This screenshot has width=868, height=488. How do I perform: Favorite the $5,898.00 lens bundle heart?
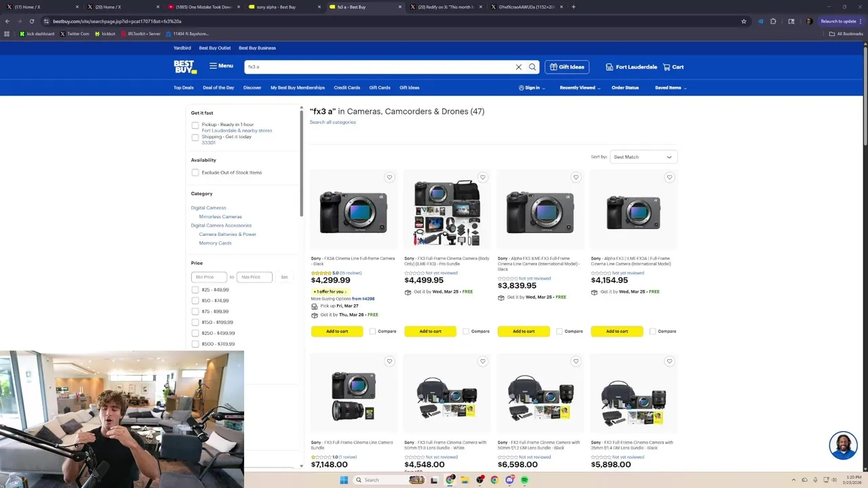click(669, 361)
